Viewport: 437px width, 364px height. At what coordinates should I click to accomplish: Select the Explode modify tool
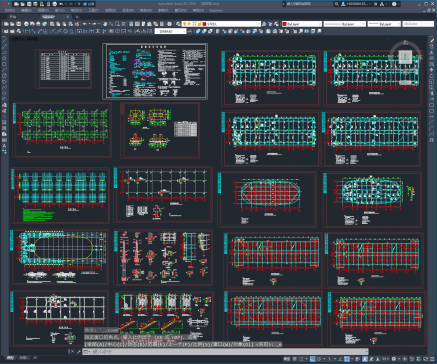point(431,140)
